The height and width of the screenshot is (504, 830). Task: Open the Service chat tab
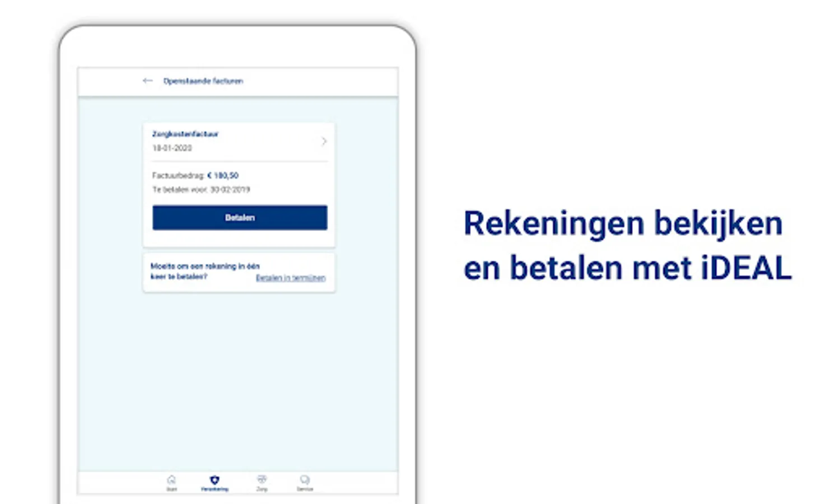305,483
